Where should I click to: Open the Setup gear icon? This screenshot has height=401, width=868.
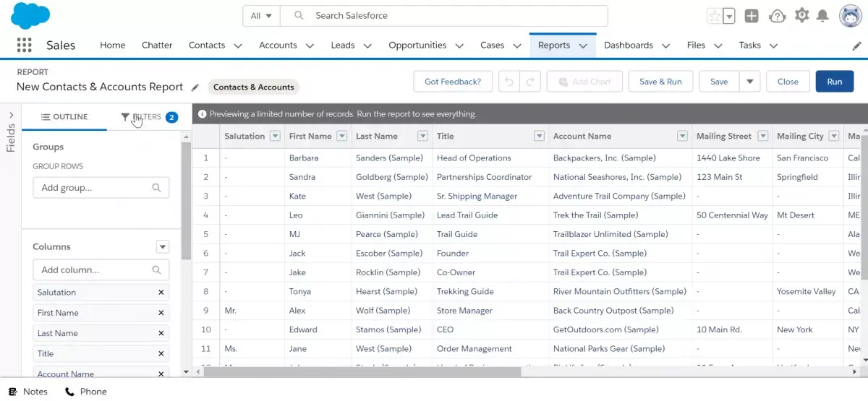point(801,15)
